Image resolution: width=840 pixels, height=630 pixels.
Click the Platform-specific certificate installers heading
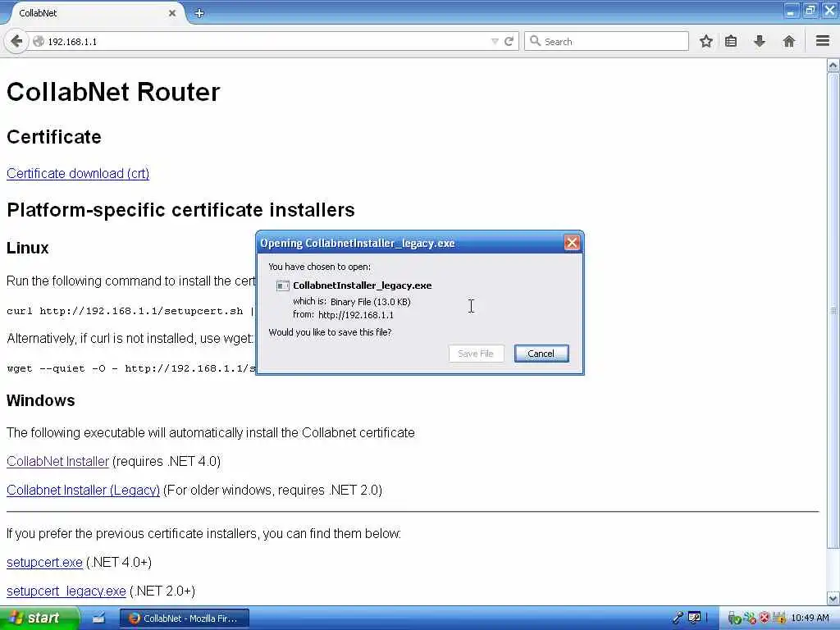pos(180,210)
